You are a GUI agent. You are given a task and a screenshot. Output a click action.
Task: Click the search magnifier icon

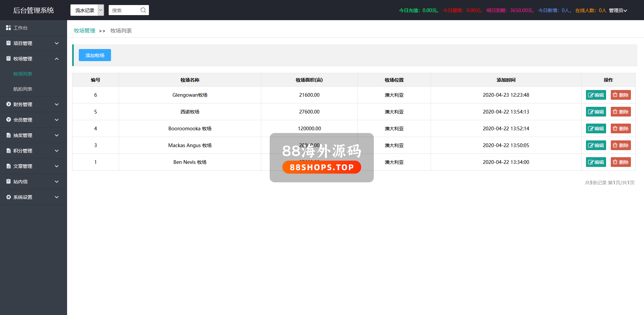(143, 10)
